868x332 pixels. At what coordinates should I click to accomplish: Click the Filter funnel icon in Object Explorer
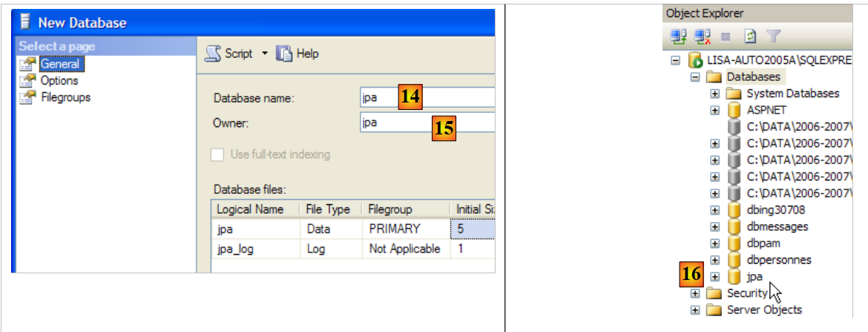pyautogui.click(x=773, y=35)
